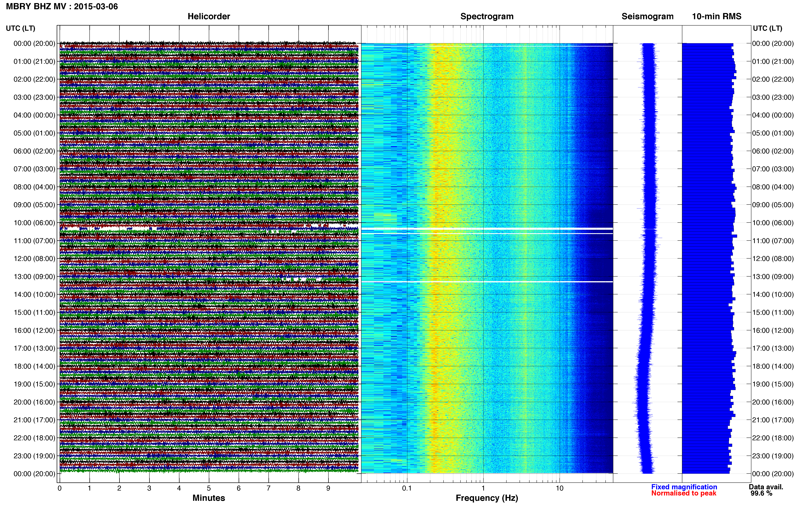Click the '9' tick on the Minutes axis
This screenshot has height=508, width=812.
coord(328,488)
